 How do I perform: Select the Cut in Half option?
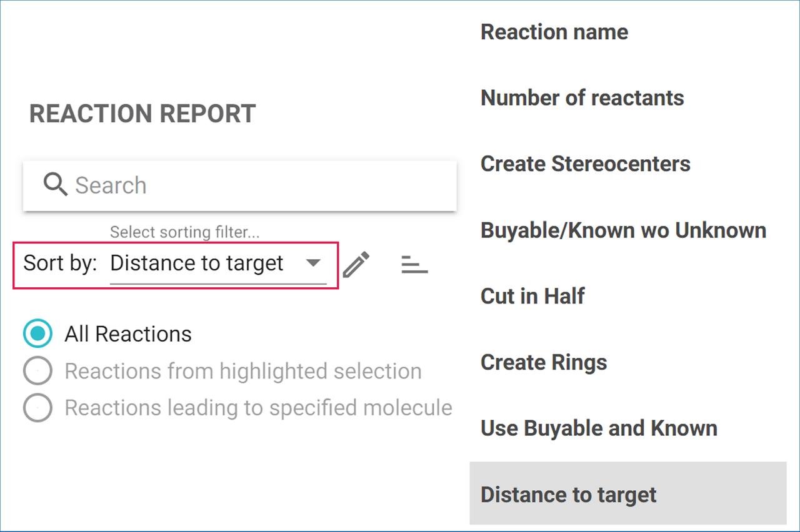point(532,296)
